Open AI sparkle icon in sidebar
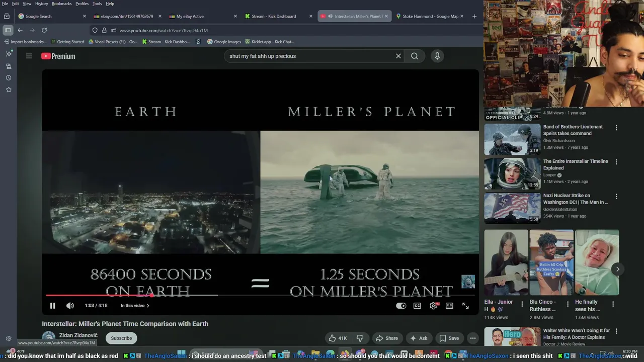The width and height of the screenshot is (644, 362). pyautogui.click(x=9, y=54)
